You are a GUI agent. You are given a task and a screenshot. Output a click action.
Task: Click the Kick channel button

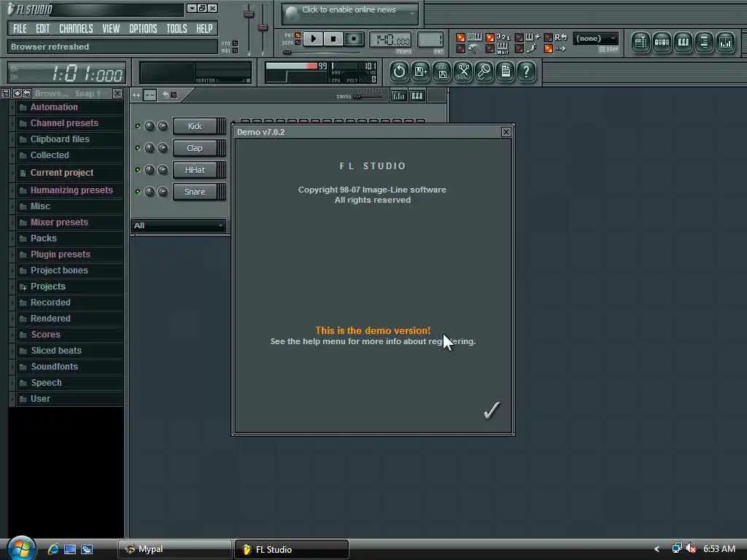click(194, 126)
